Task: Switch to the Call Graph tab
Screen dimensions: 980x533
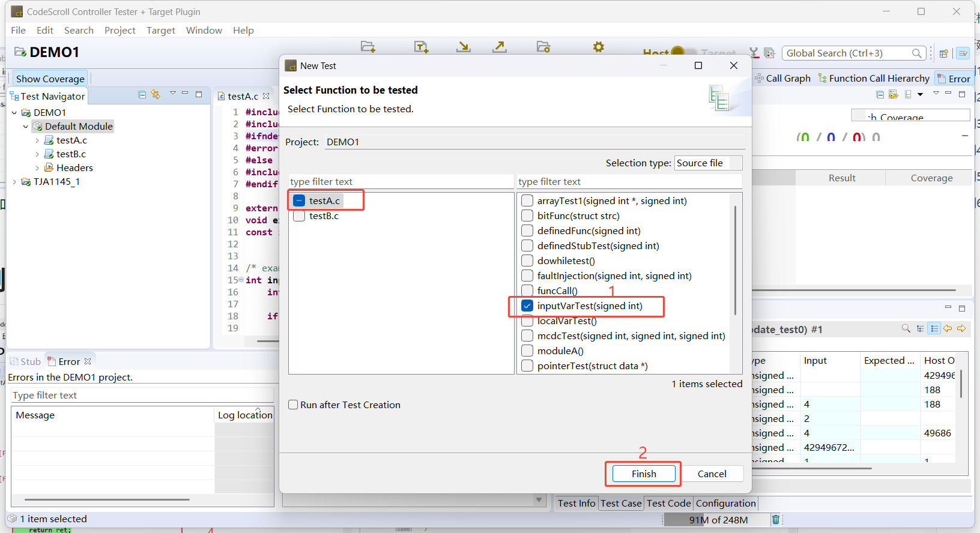Action: pyautogui.click(x=782, y=78)
